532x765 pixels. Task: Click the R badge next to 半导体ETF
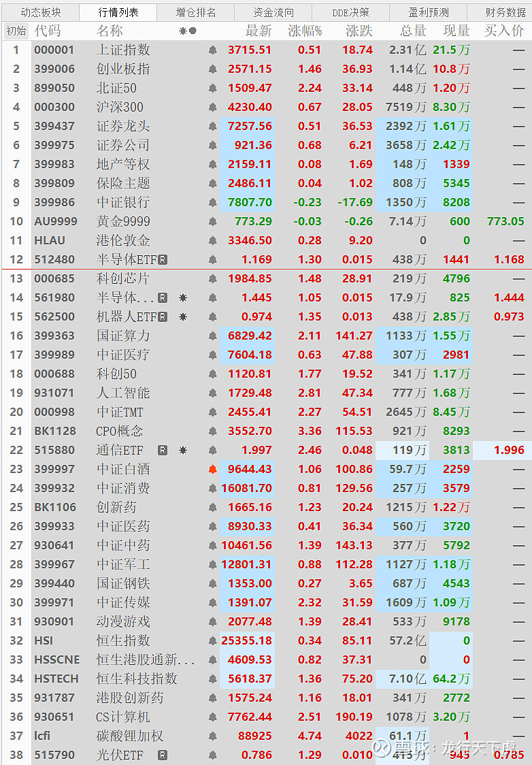pyautogui.click(x=163, y=260)
